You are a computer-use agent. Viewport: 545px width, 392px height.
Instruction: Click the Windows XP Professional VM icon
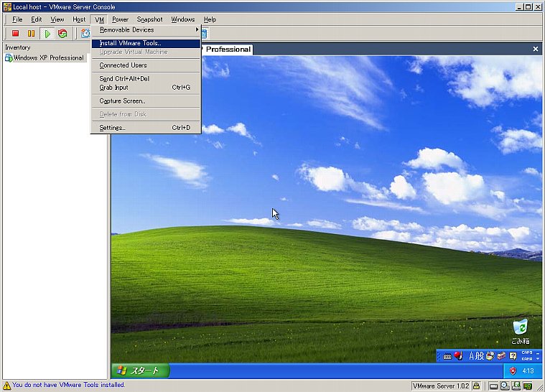[9, 57]
